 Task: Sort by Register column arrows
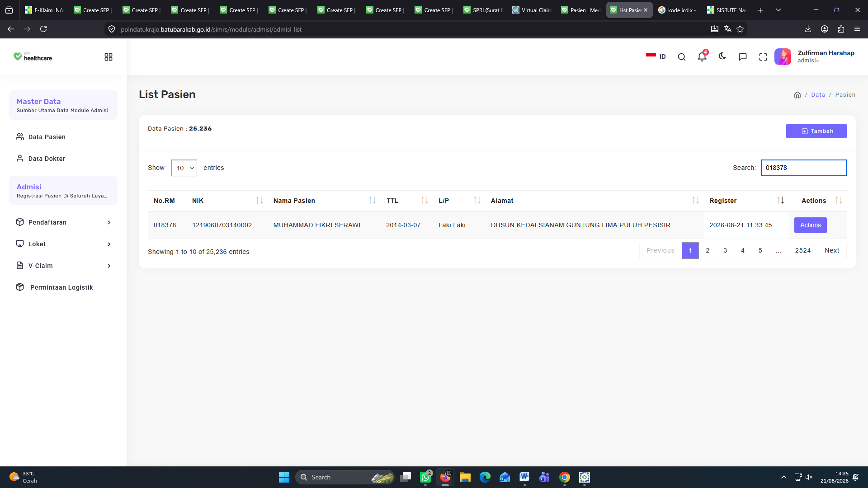click(780, 201)
